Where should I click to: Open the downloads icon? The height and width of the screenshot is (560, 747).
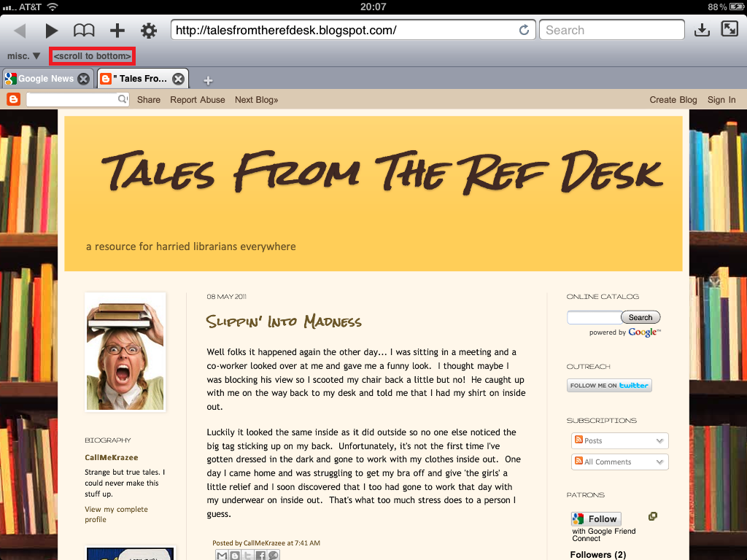click(x=701, y=30)
